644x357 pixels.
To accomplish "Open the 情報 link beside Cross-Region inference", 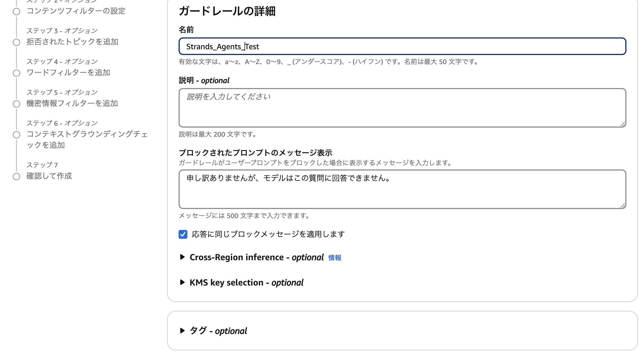I will coord(335,258).
